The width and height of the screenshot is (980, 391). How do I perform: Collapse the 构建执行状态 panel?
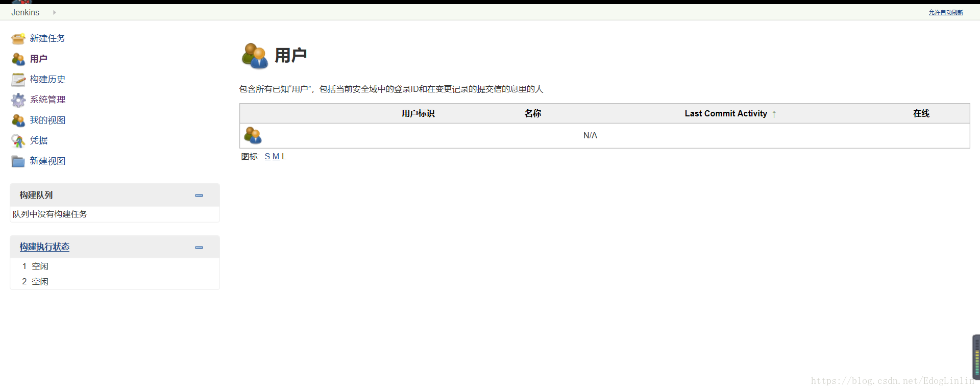(x=199, y=248)
